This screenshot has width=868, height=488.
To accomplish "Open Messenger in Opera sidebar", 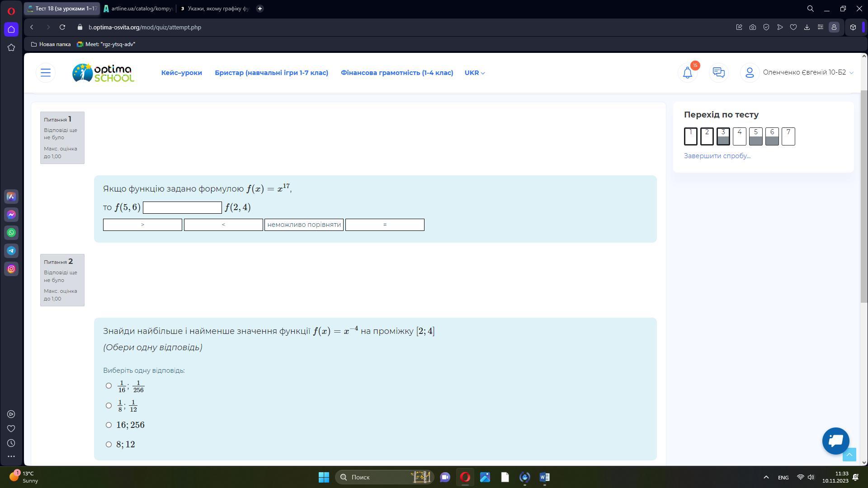I will [x=11, y=215].
